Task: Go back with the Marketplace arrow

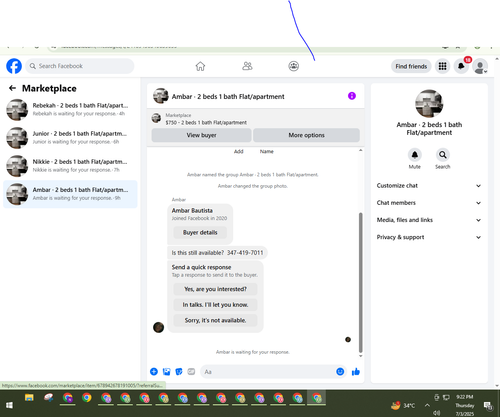Action: click(x=12, y=88)
